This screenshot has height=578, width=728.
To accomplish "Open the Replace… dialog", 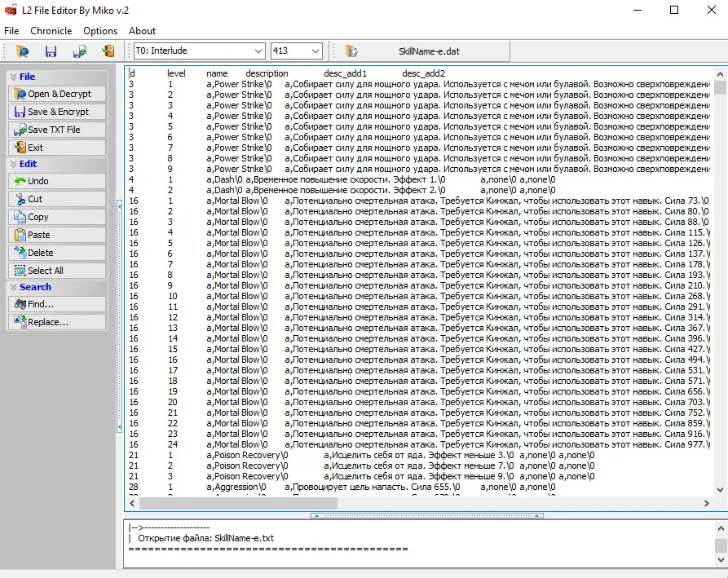I will 57,322.
